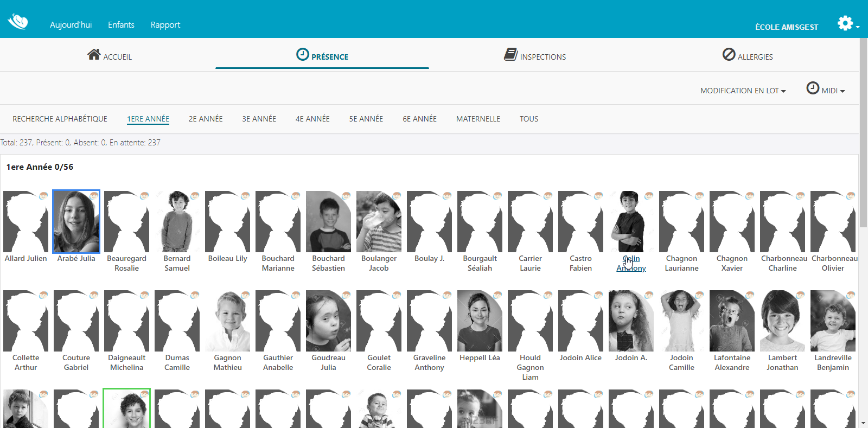Select the Maternelle filter
The image size is (868, 428).
pyautogui.click(x=478, y=119)
